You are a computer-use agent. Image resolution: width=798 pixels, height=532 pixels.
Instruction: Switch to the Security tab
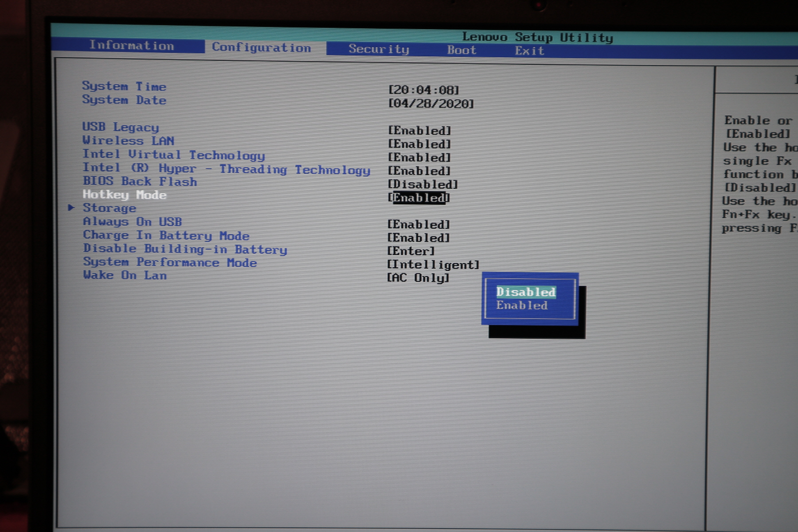click(379, 49)
